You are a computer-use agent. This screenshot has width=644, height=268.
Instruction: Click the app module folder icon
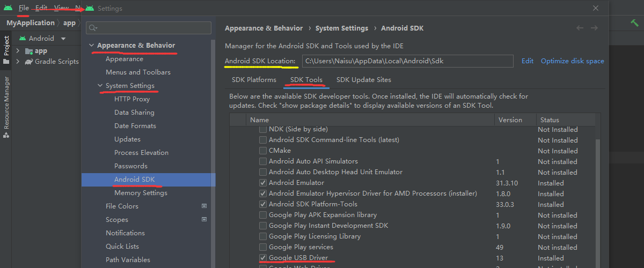point(29,51)
